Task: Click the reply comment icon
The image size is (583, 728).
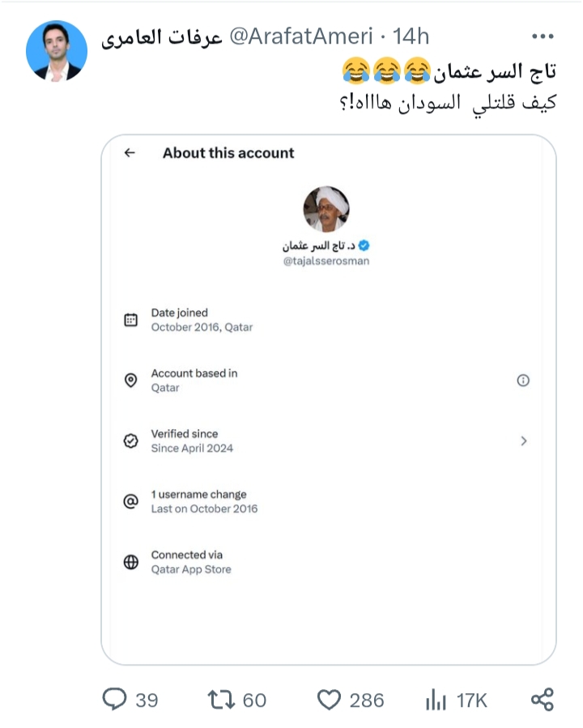Action: [114, 699]
